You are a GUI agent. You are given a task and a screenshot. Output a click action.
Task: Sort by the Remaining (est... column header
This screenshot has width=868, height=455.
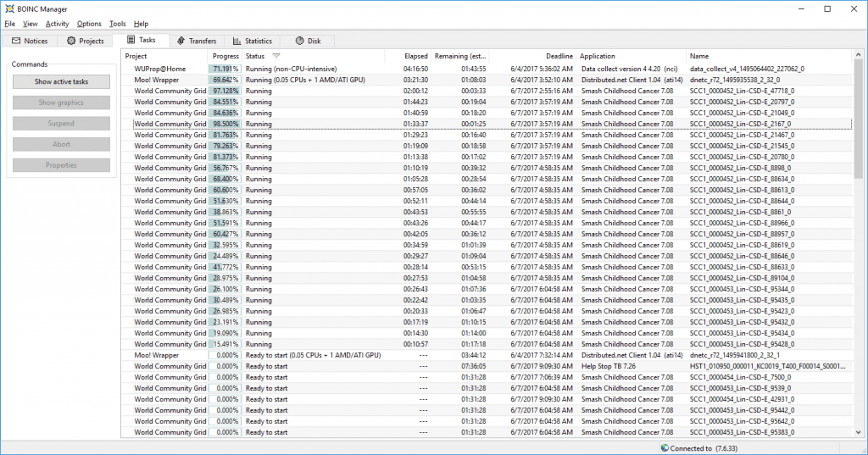[460, 56]
